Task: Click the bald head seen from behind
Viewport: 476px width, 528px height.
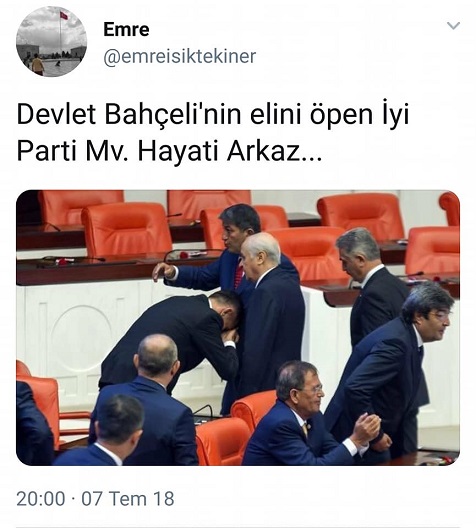Action: (x=158, y=354)
